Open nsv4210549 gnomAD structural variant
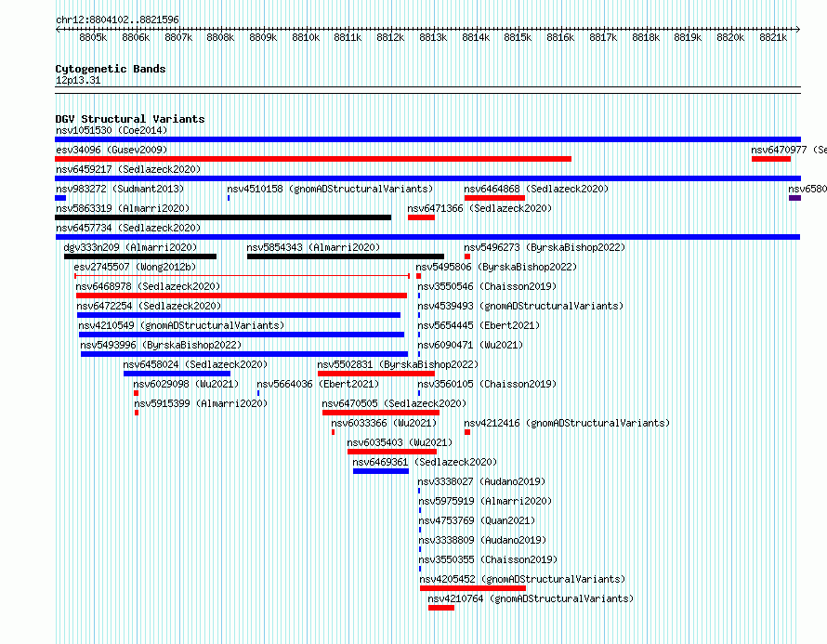The image size is (827, 644). [x=181, y=325]
